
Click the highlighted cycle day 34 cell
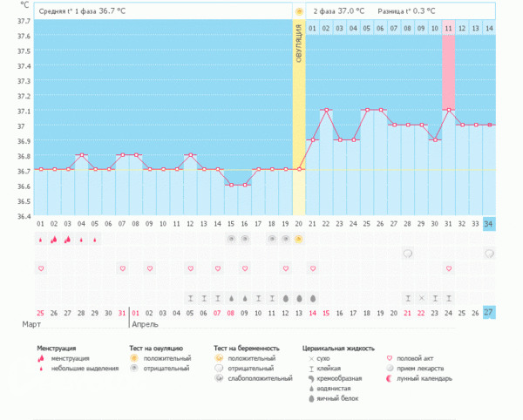489,224
